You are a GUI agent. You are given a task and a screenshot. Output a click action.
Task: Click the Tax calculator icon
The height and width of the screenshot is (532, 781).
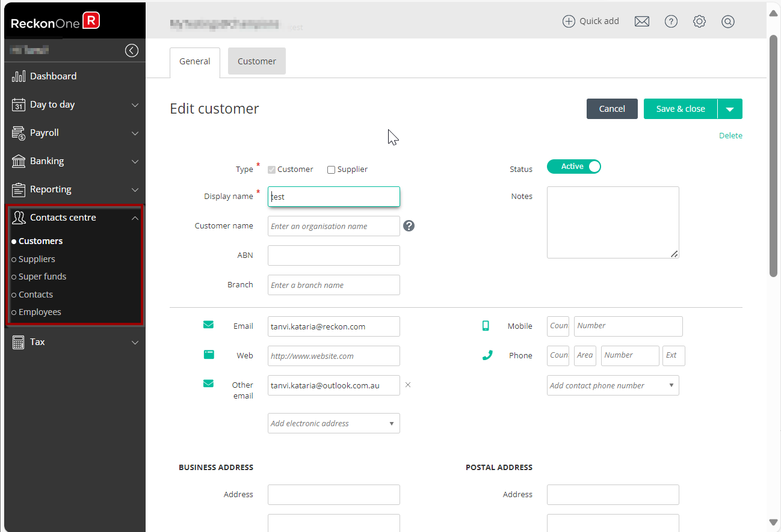pos(19,342)
